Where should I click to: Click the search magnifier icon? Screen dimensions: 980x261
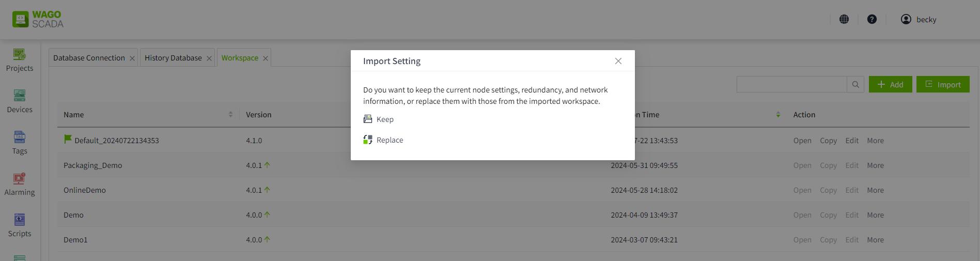point(855,85)
